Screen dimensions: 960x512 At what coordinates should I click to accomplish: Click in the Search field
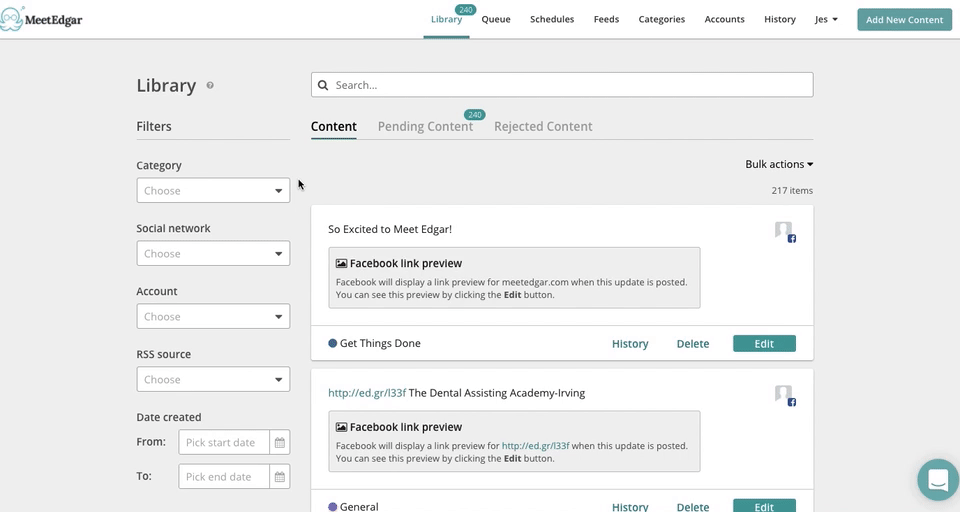pos(562,85)
